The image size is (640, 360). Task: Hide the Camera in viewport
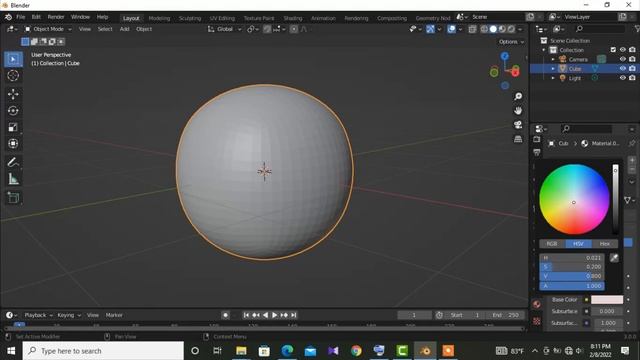tap(622, 59)
